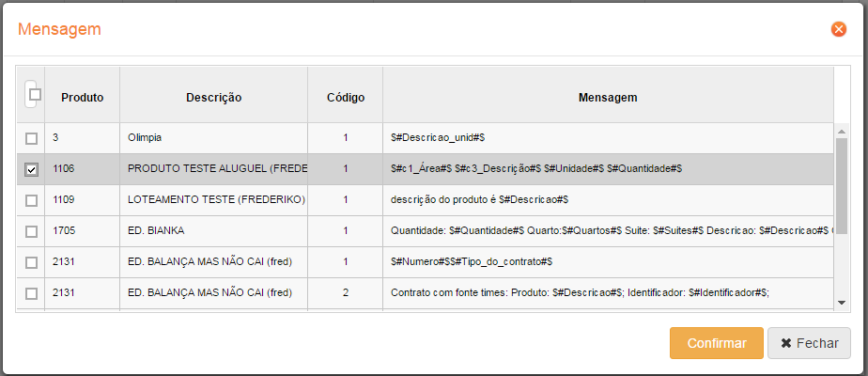Click the Mensagem column header
Viewport: 868px width, 376px height.
pos(608,97)
